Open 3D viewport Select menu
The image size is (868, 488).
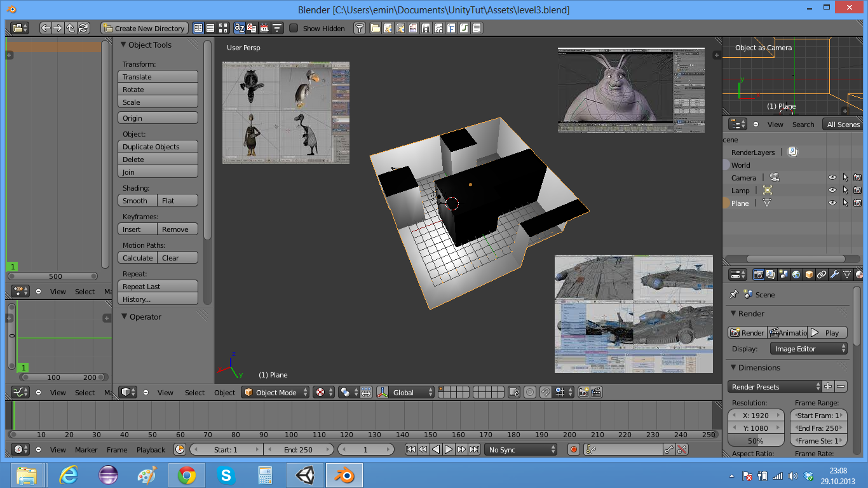click(x=194, y=392)
